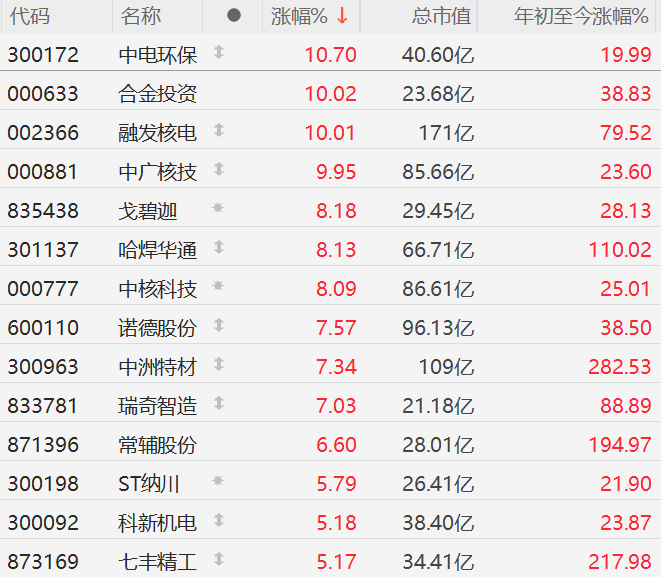Click the 总市值 column header
Screen dimensions: 661x577
pos(441,16)
